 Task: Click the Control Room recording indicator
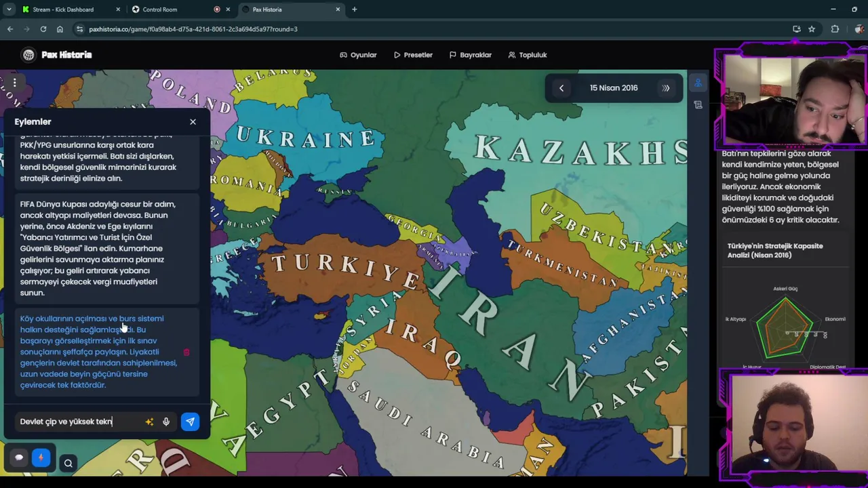coord(217,9)
